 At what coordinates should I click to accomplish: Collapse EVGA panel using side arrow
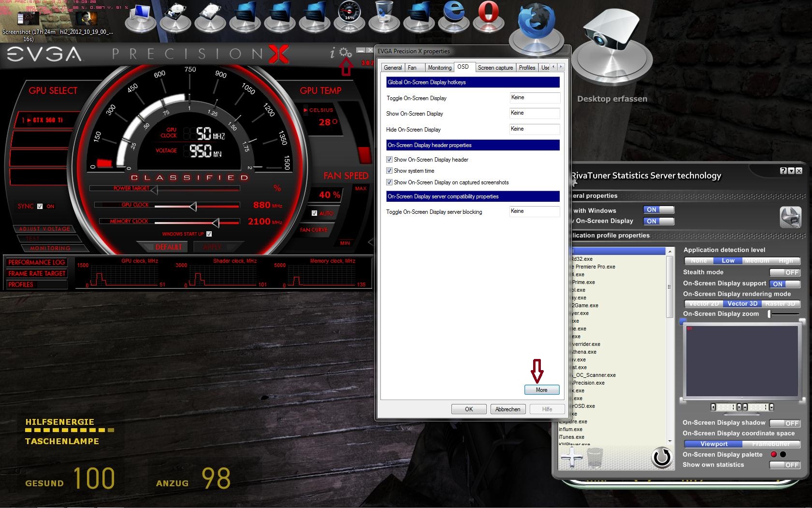pos(371,241)
